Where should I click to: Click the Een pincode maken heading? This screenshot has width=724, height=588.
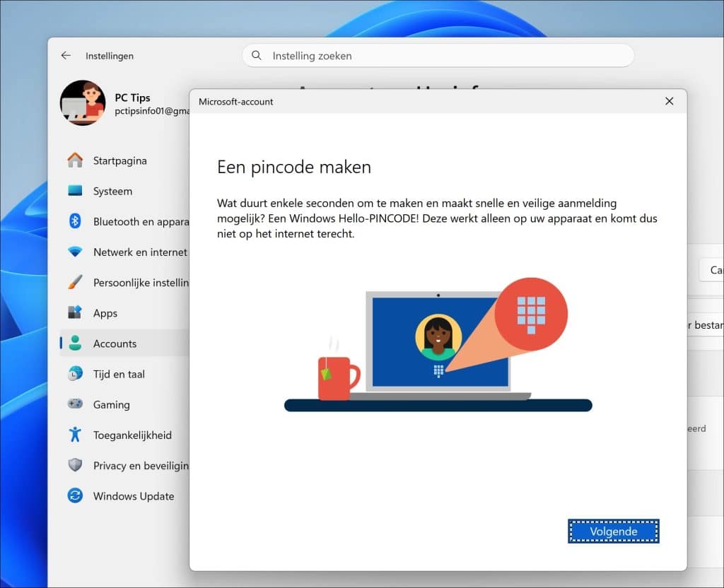point(294,167)
